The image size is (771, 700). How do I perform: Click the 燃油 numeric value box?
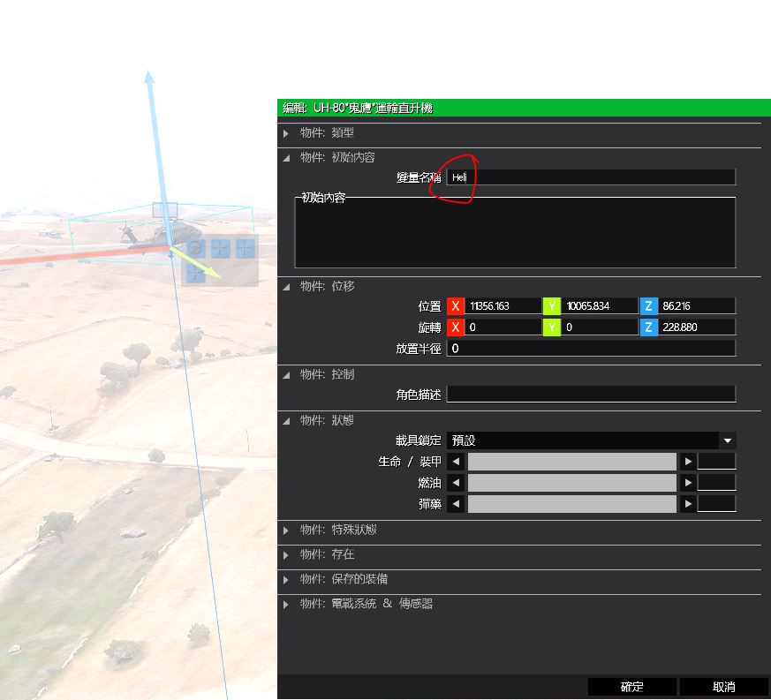pos(716,483)
